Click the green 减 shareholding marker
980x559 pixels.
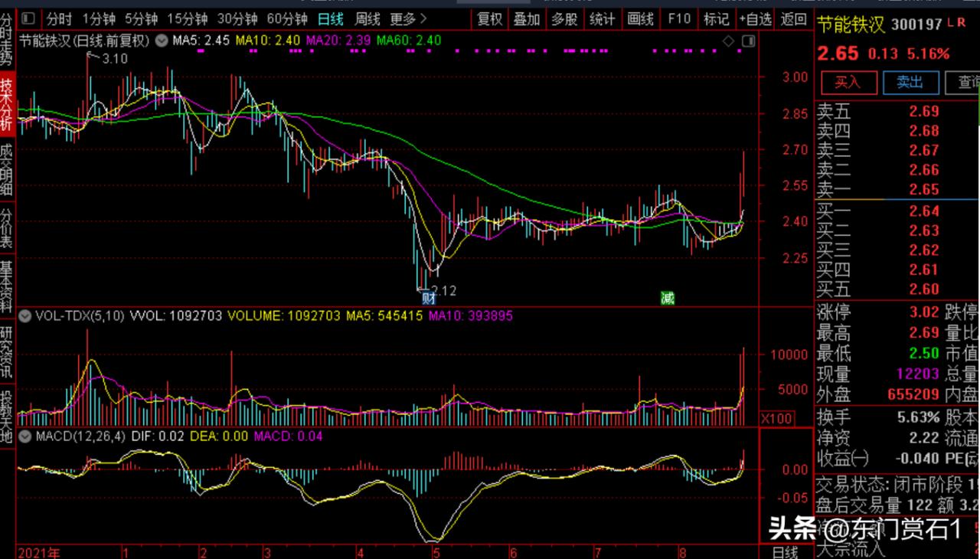pos(668,299)
